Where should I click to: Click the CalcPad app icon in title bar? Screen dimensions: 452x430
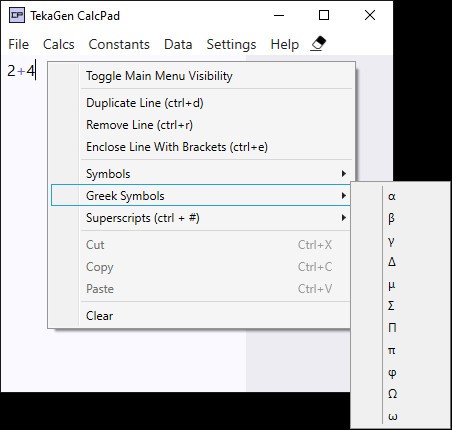click(17, 15)
